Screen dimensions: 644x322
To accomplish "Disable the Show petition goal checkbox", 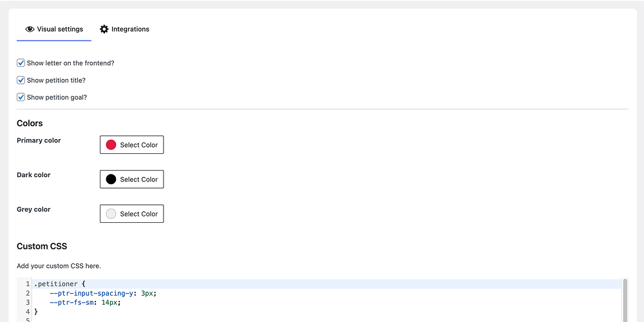I will click(x=21, y=97).
